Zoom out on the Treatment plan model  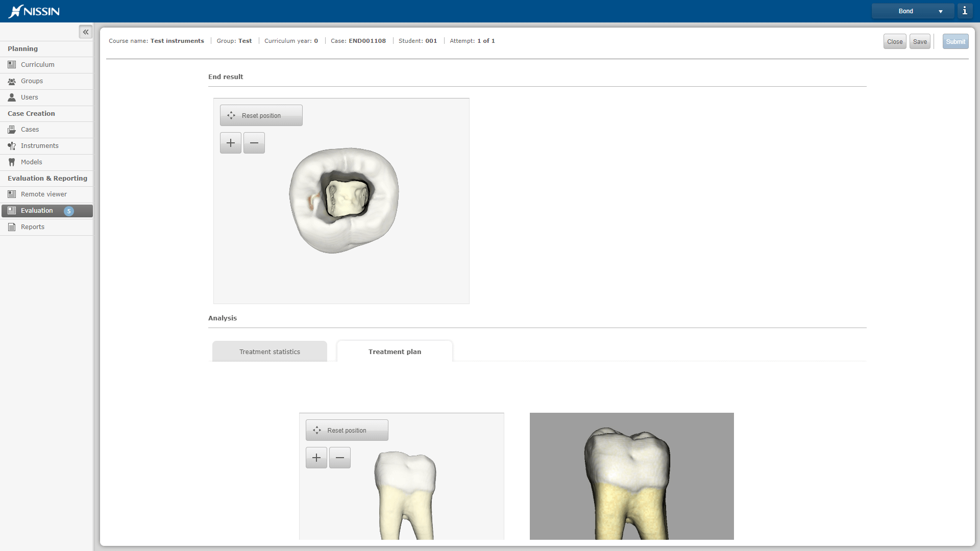339,458
